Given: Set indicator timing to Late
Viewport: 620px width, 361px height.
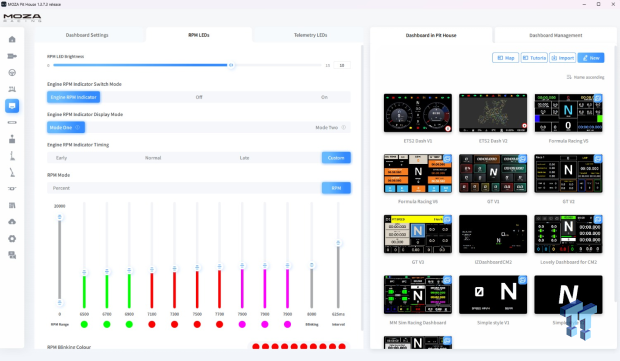Looking at the screenshot, I should (x=244, y=158).
